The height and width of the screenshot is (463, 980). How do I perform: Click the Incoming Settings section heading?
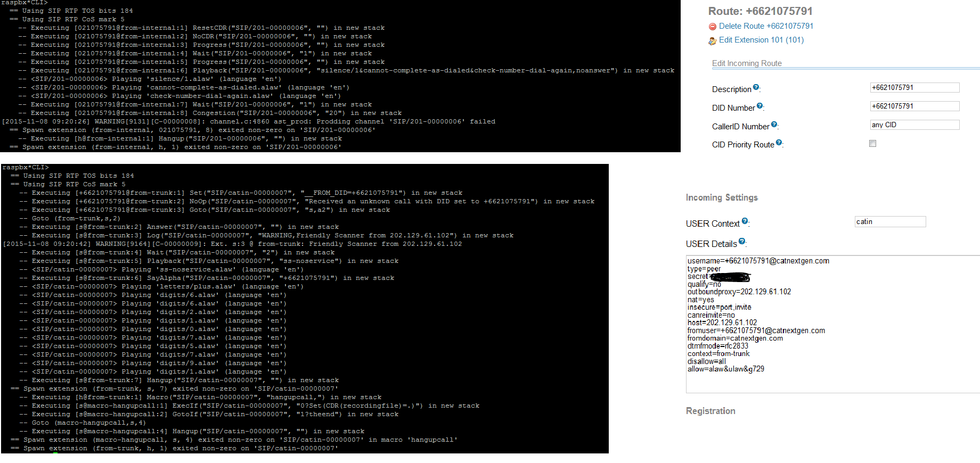click(722, 198)
